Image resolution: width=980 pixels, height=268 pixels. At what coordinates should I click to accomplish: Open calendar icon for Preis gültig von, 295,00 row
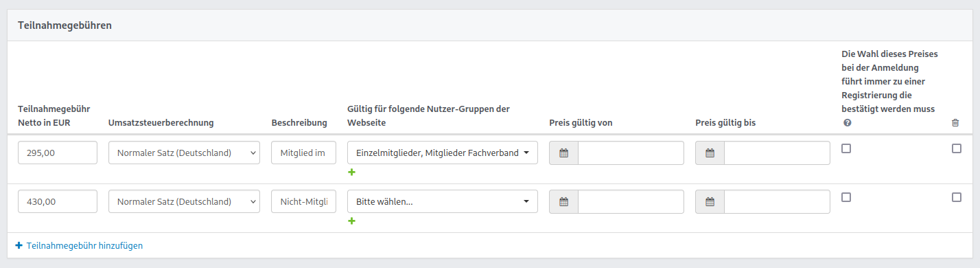tap(564, 153)
